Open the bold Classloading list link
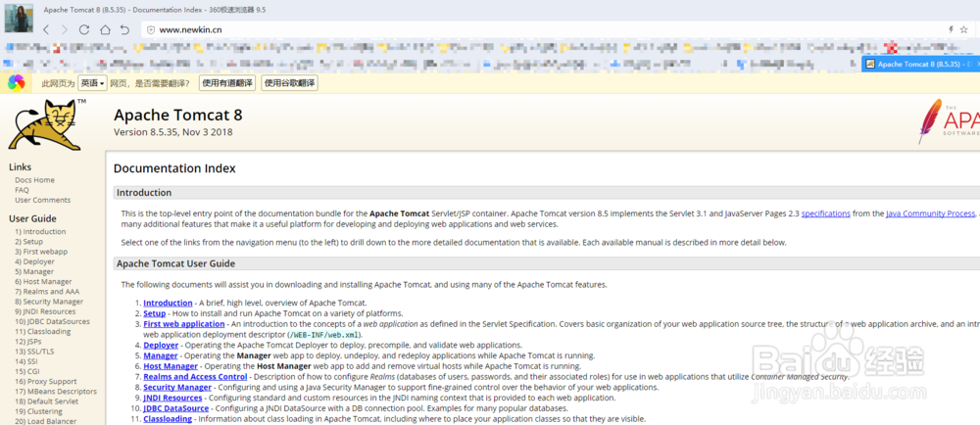This screenshot has height=425, width=980. (x=168, y=419)
